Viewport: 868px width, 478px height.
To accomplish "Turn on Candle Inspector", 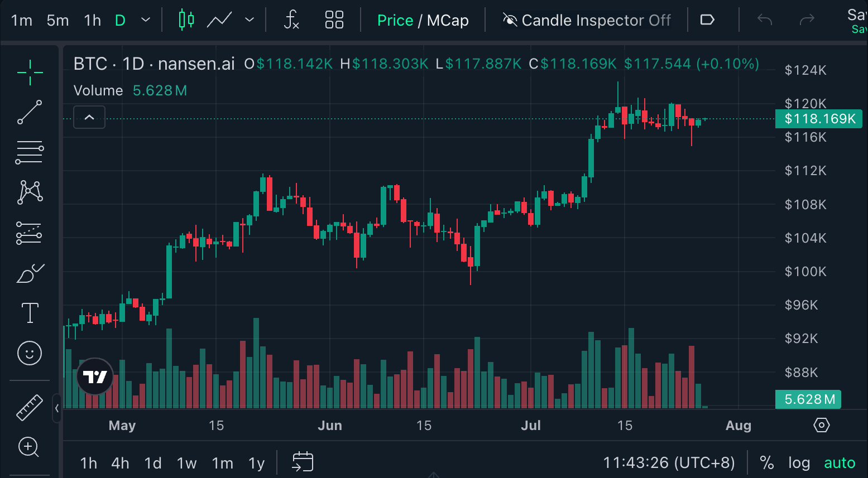I will point(588,20).
